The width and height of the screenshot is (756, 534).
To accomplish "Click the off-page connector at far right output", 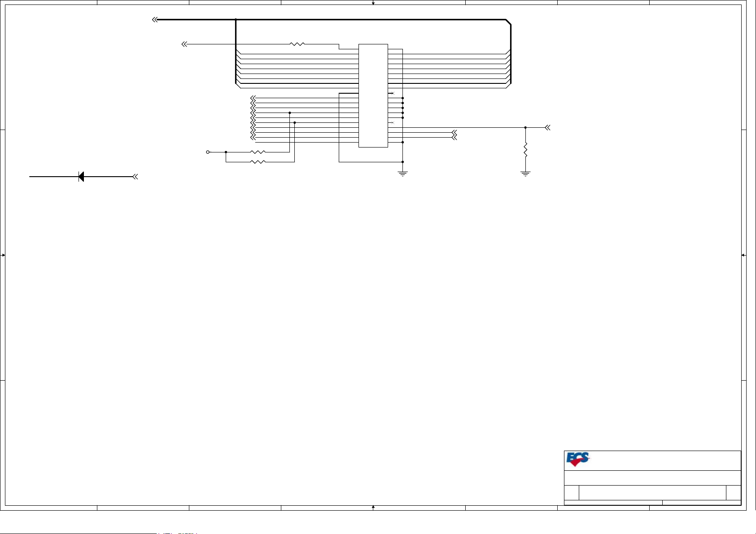I will 547,127.
